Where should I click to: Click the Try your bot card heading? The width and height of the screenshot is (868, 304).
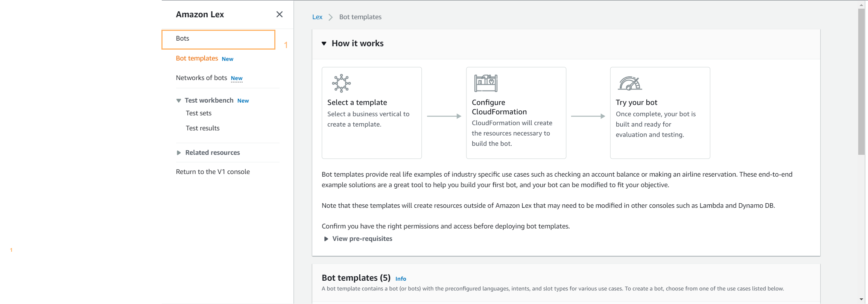click(x=636, y=102)
